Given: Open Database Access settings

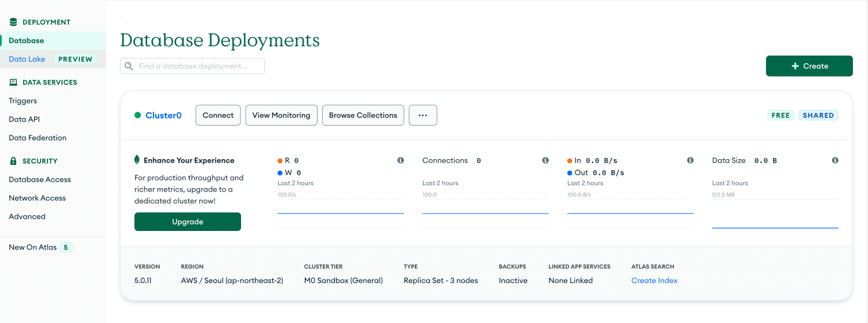Looking at the screenshot, I should (x=40, y=179).
